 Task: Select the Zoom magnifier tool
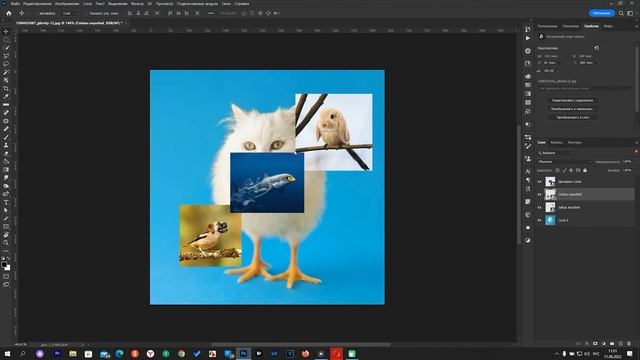click(6, 243)
